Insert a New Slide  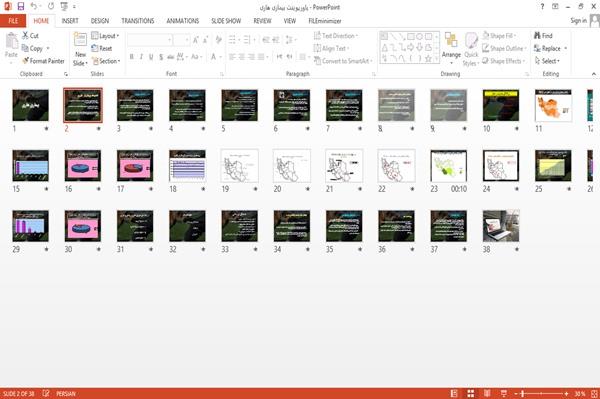[x=80, y=49]
